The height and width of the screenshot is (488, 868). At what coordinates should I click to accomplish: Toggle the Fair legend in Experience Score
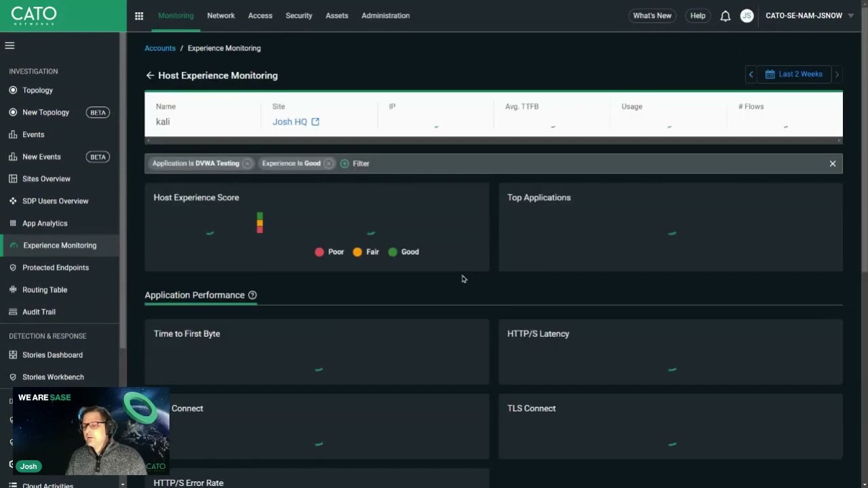click(366, 251)
